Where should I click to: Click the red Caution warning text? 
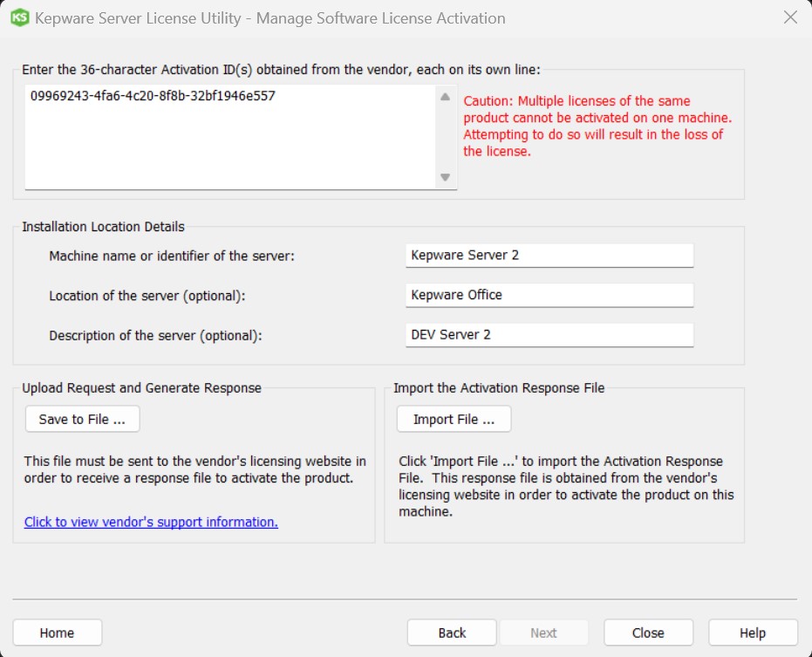click(597, 127)
